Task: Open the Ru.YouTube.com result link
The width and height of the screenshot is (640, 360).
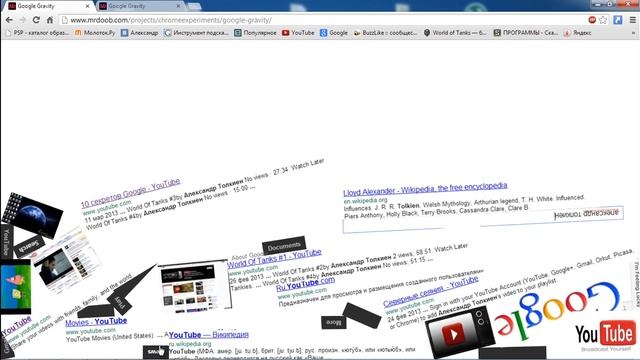Action: pyautogui.click(x=306, y=283)
